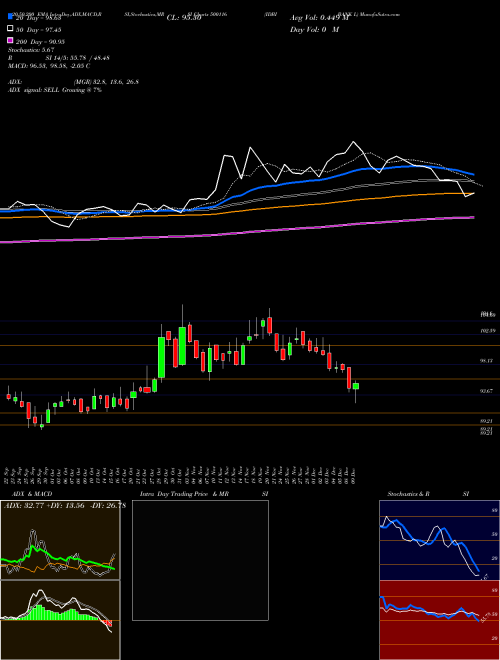Click the last green candlestick on the chart
Image resolution: width=500 pixels, height=660 pixels.
pyautogui.click(x=356, y=386)
